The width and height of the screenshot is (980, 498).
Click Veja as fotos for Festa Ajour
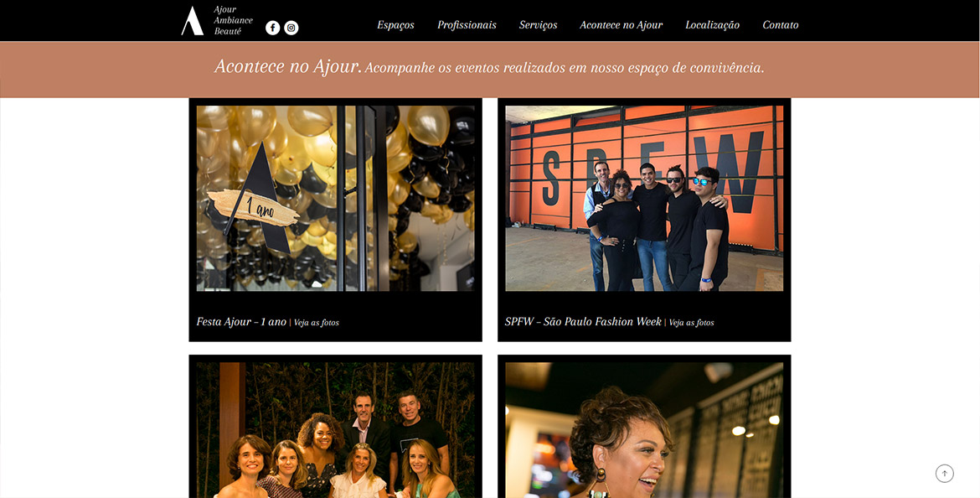click(317, 323)
